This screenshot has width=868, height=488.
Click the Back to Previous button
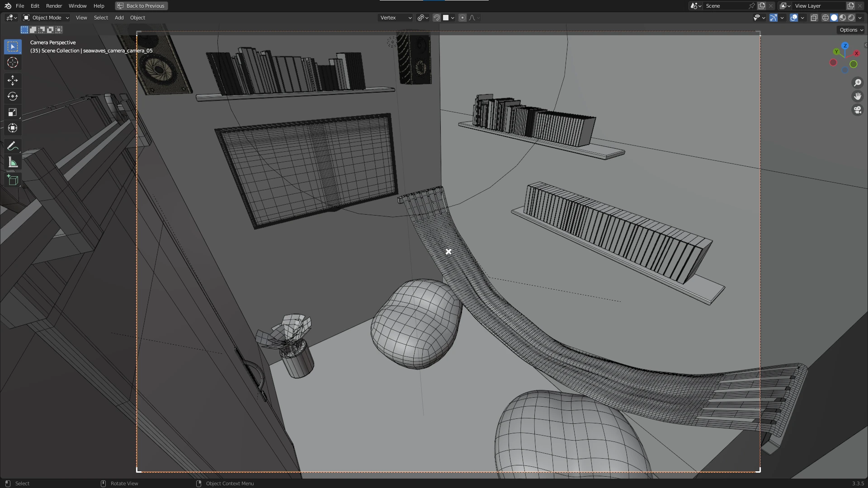(x=141, y=6)
